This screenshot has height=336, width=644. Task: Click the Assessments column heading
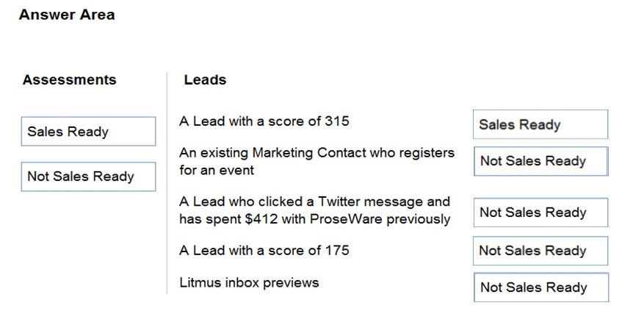tap(70, 79)
